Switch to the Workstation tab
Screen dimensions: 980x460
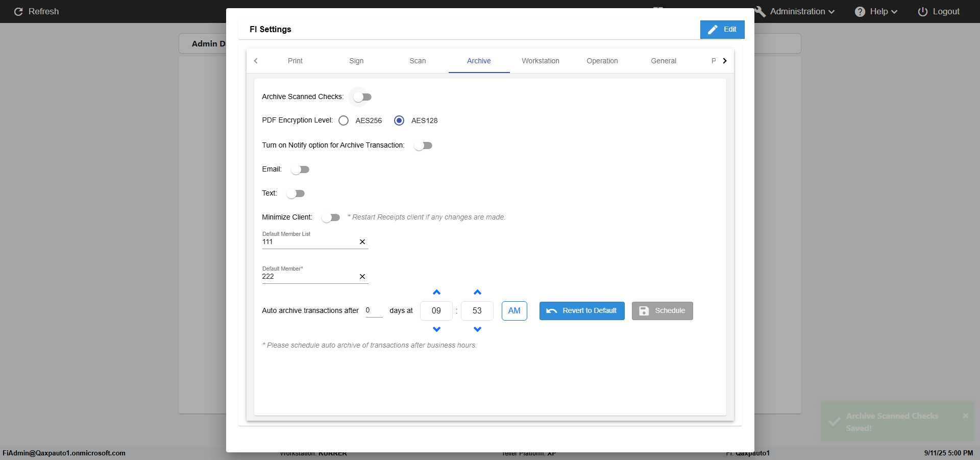540,61
